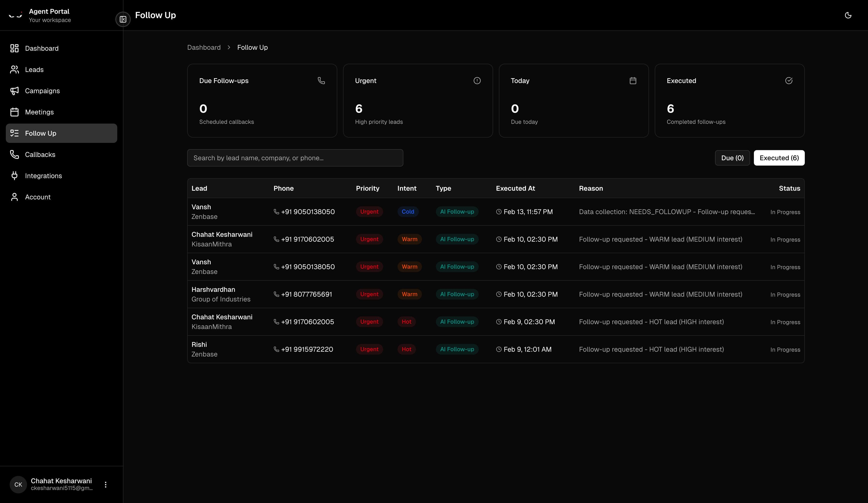The height and width of the screenshot is (503, 868).
Task: Open Meetings via the calendar icon
Action: (14, 112)
